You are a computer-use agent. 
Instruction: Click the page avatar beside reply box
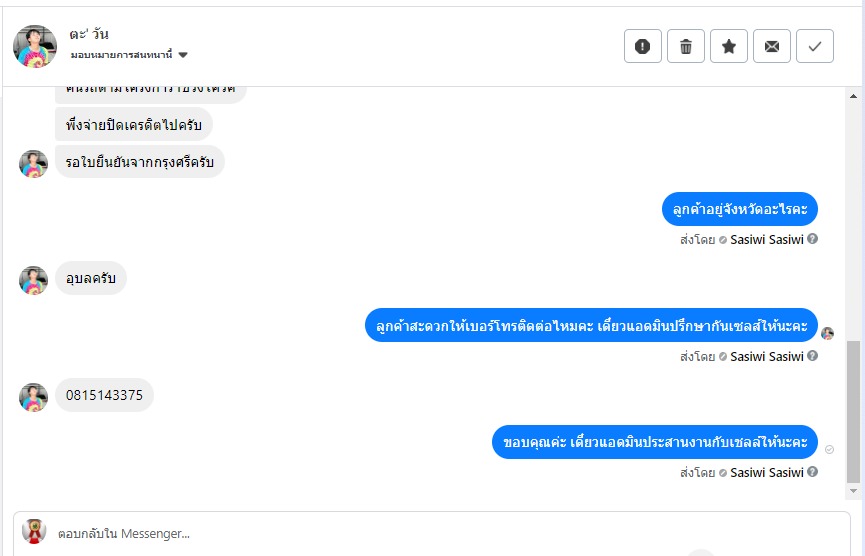coord(34,531)
